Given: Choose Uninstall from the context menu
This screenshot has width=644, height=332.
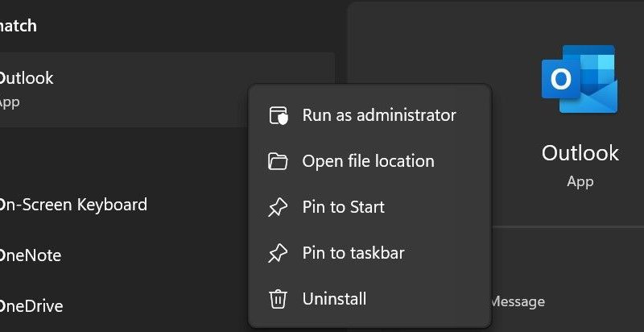Looking at the screenshot, I should point(370,299).
